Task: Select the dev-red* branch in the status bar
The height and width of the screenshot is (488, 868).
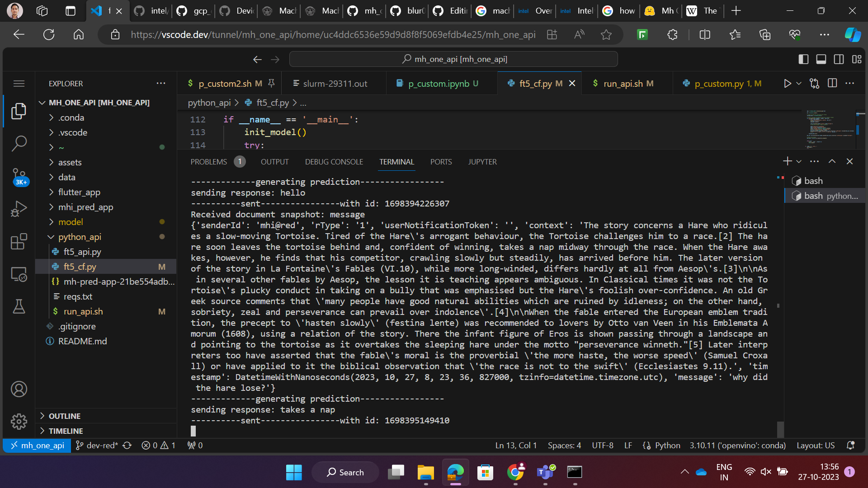Action: (x=96, y=445)
